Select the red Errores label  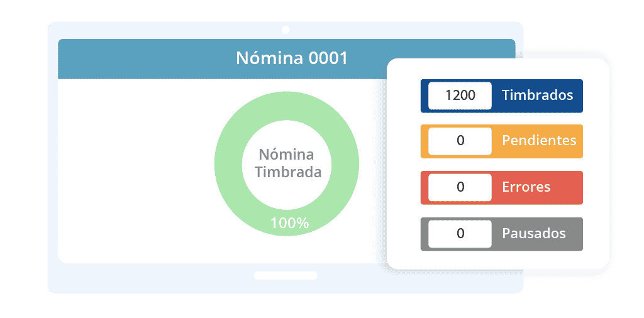(x=526, y=187)
